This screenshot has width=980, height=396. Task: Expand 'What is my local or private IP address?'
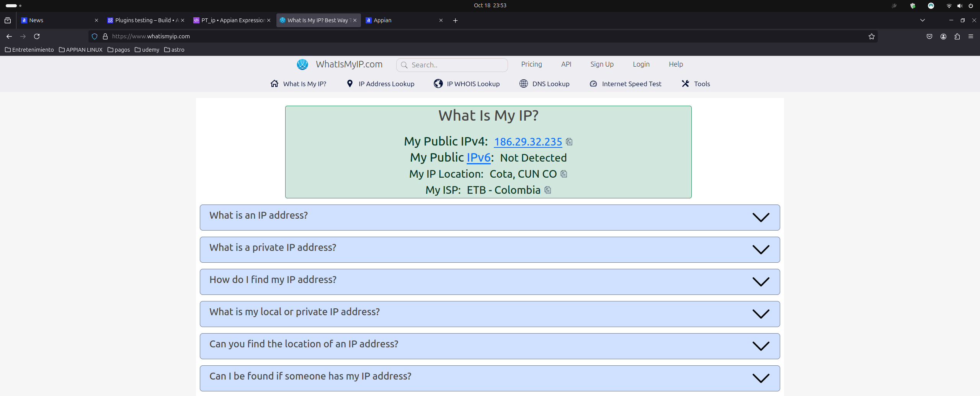(490, 314)
